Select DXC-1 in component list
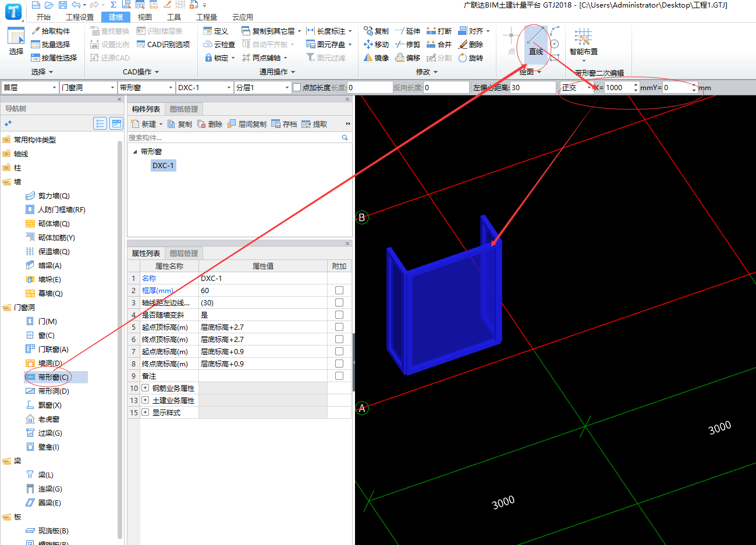756x545 pixels. click(x=163, y=165)
